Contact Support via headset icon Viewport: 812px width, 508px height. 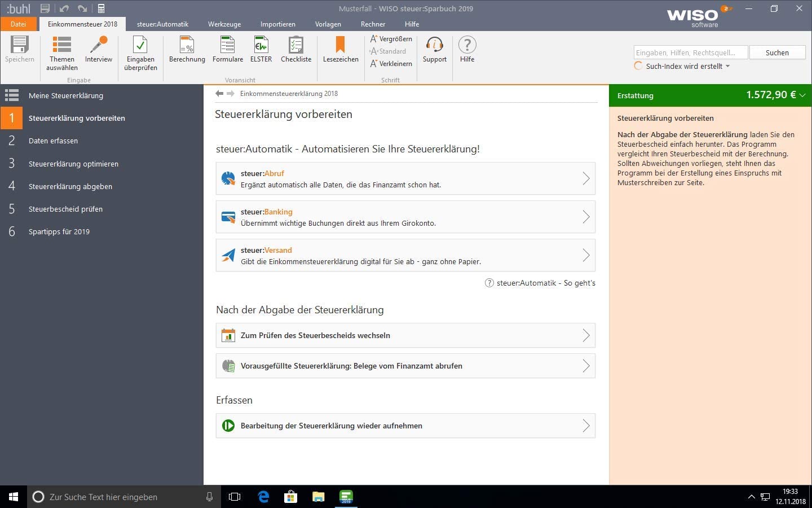point(434,50)
